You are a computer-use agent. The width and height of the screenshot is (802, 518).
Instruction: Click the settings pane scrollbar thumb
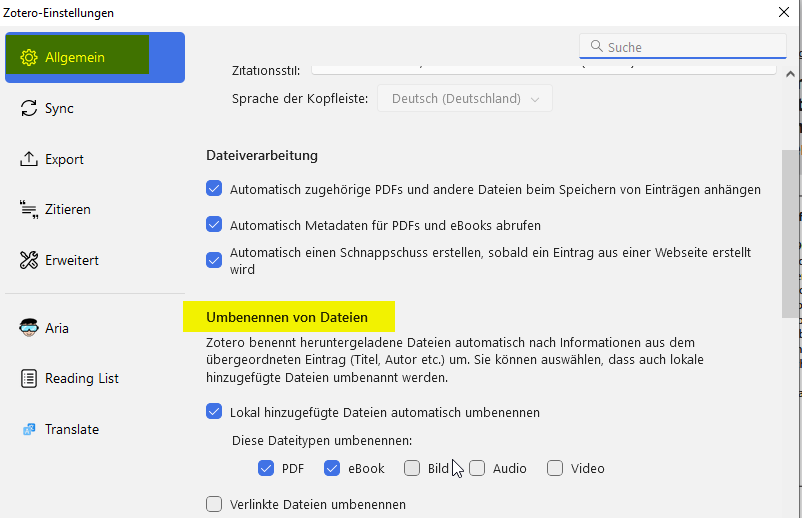coord(790,234)
